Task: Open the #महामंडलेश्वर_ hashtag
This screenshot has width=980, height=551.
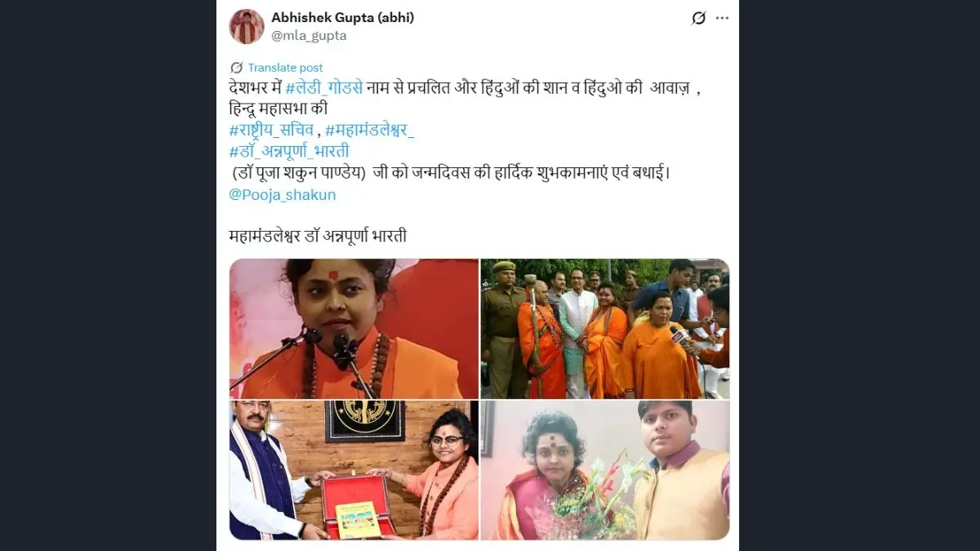Action: click(x=370, y=130)
